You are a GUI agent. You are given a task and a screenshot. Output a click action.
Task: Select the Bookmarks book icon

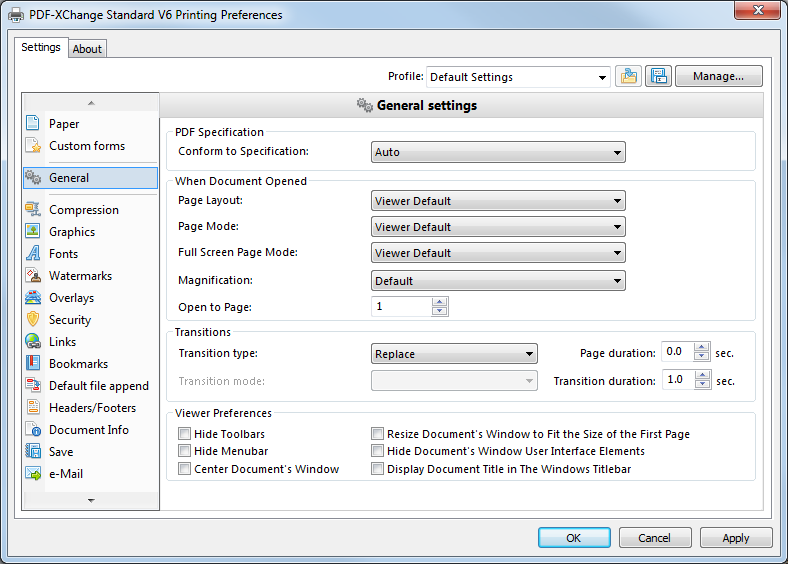33,363
